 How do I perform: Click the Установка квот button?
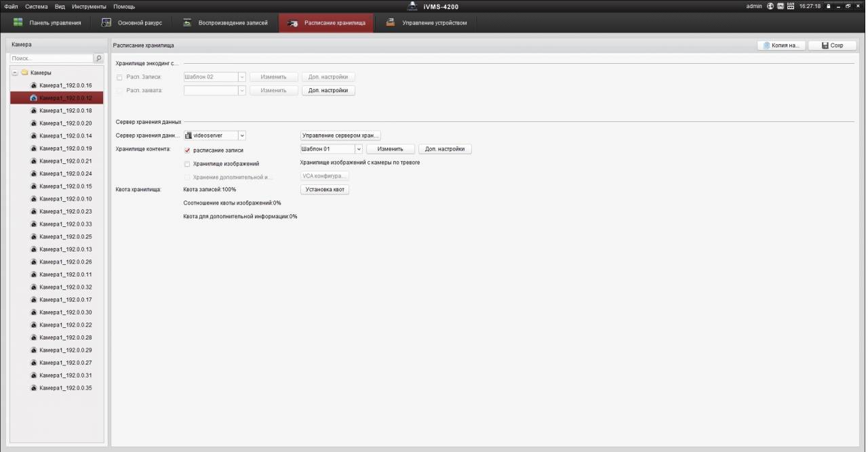coord(324,189)
